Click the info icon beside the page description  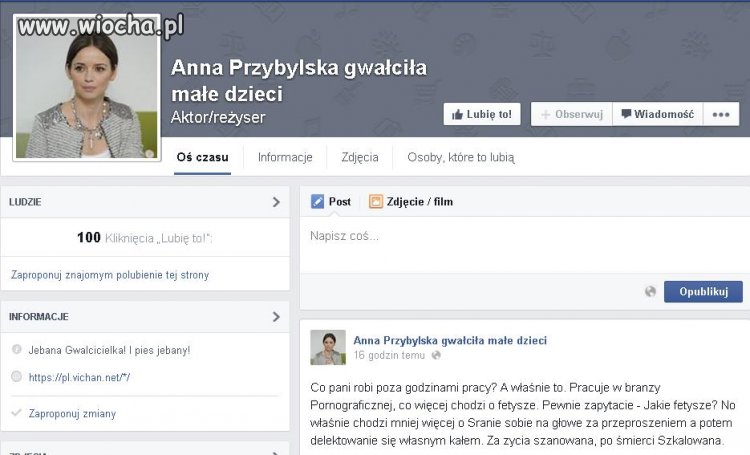tap(16, 349)
